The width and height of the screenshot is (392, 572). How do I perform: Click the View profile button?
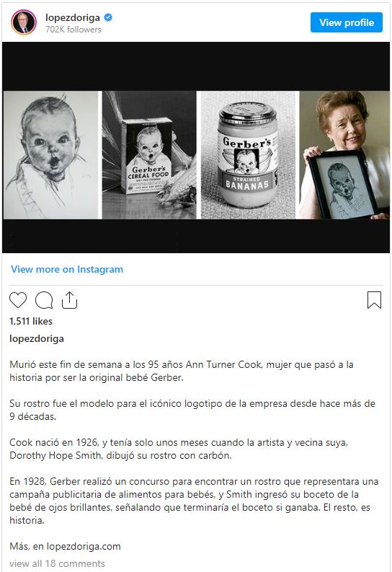tap(347, 22)
